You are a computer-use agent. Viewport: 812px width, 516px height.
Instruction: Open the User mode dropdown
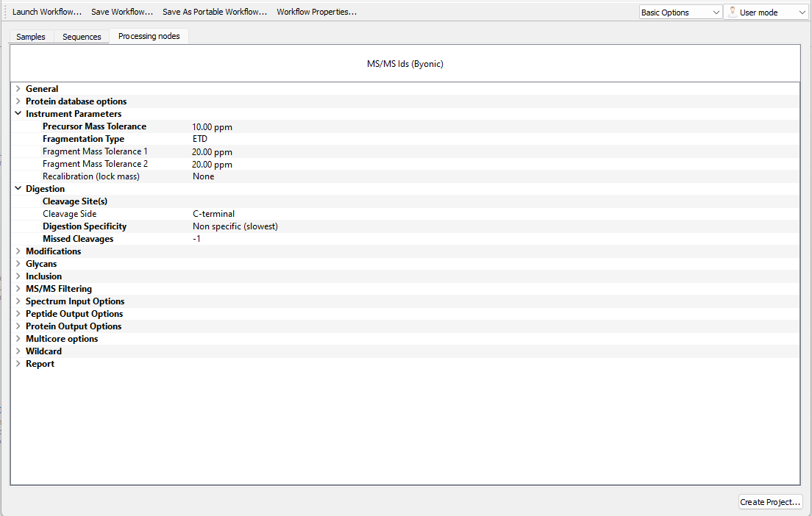766,12
